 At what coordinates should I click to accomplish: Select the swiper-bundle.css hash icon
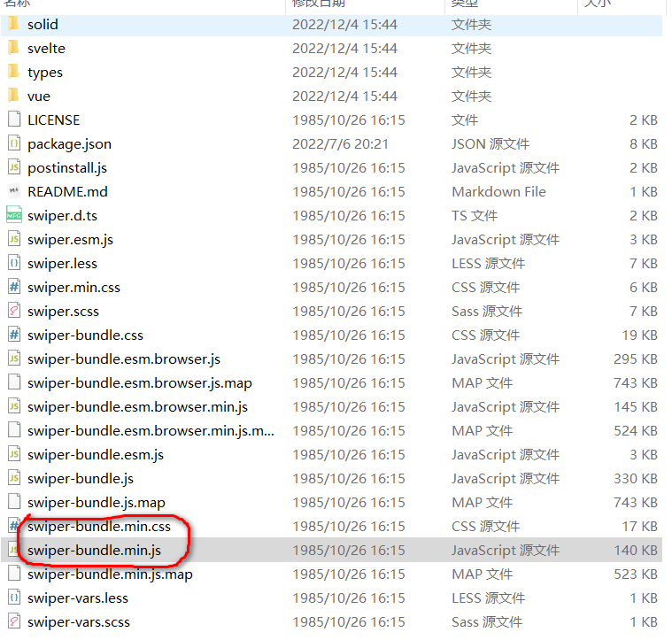(x=14, y=334)
